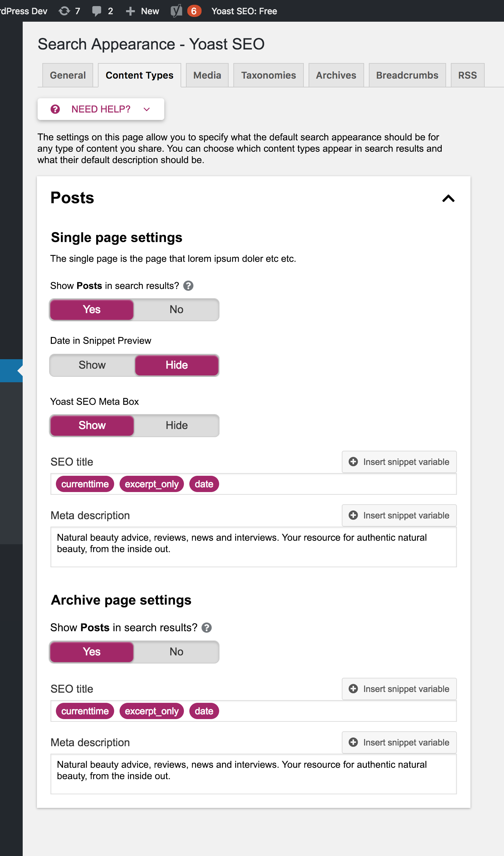
Task: Click the plus icon to insert SEO title variable
Action: (353, 462)
